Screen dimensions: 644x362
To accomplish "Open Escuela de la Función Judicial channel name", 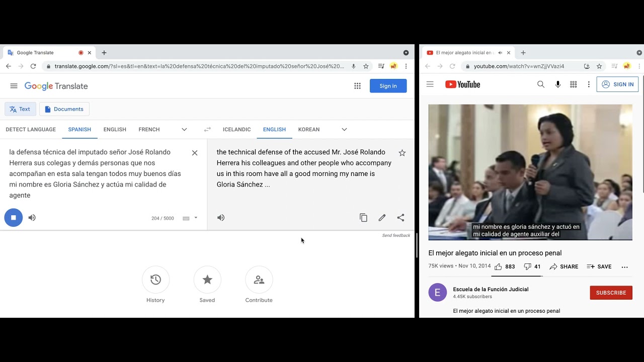I will point(491,289).
